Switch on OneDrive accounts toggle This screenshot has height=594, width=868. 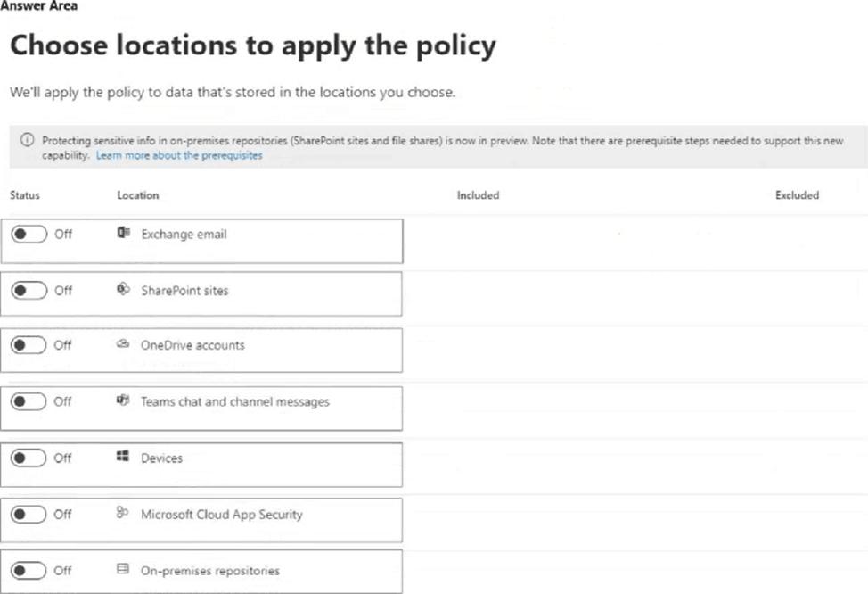click(29, 344)
